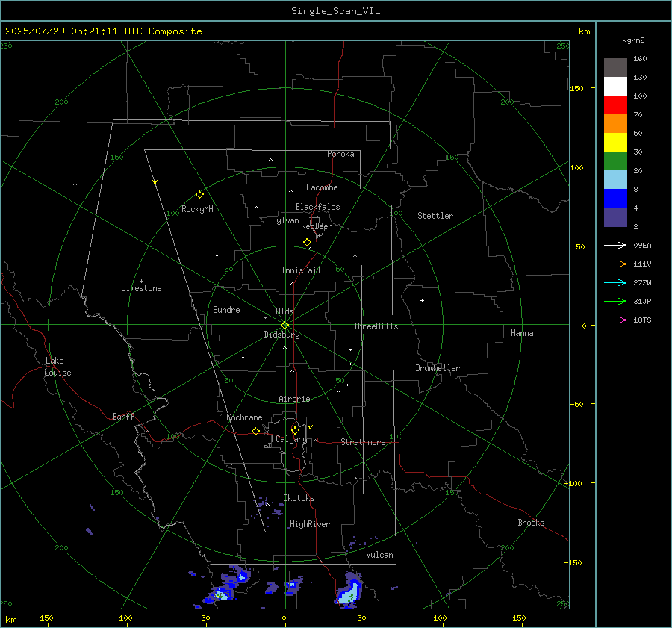Click the yellow radar center diamond at Olds
Image resolution: width=672 pixels, height=628 pixels.
click(284, 326)
